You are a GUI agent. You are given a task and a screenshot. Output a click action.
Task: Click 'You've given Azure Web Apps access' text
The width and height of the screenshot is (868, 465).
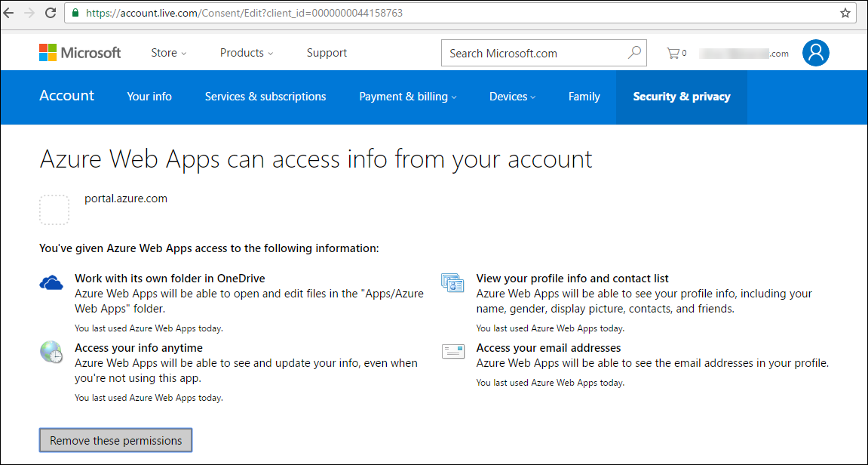[x=209, y=248]
